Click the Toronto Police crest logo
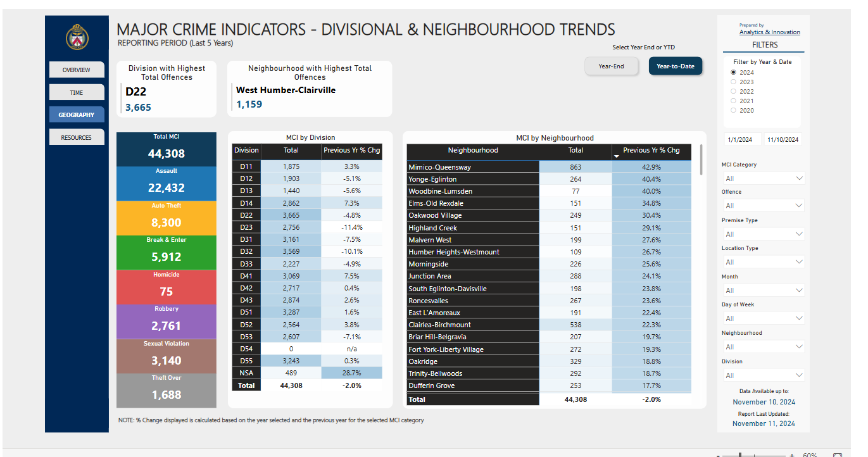The width and height of the screenshot is (868, 457). point(77,37)
